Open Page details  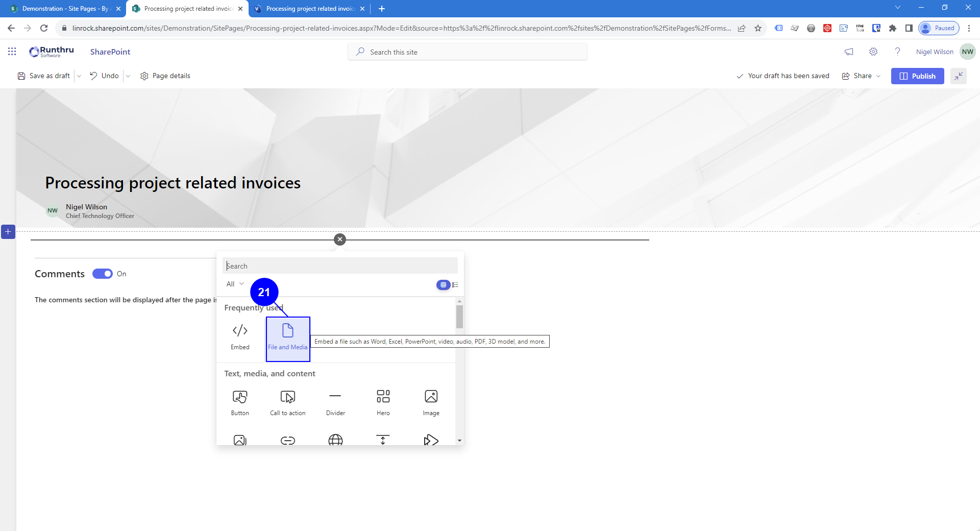coord(165,76)
